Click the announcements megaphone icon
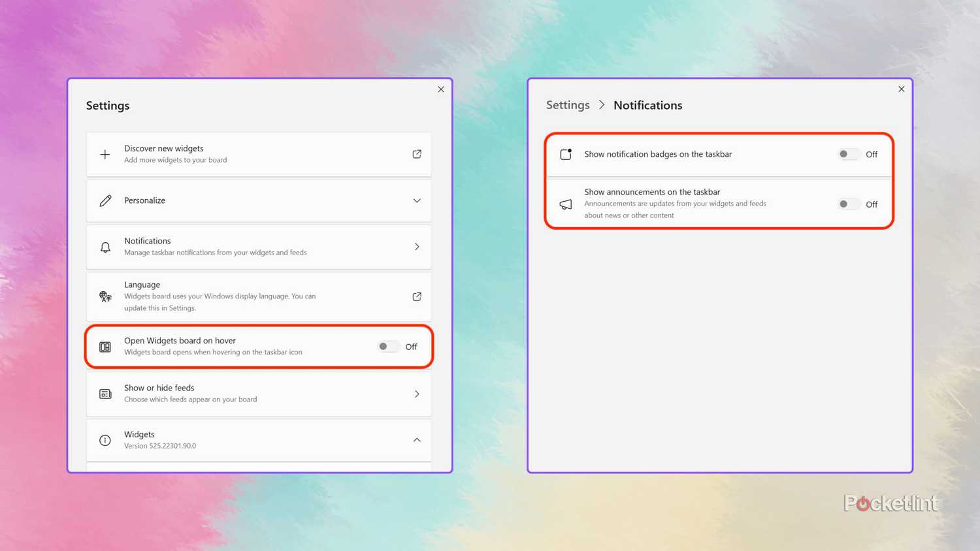 pos(566,204)
